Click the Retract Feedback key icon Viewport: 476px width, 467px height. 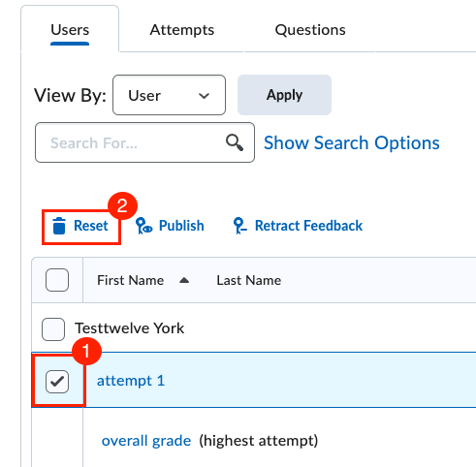pos(239,226)
